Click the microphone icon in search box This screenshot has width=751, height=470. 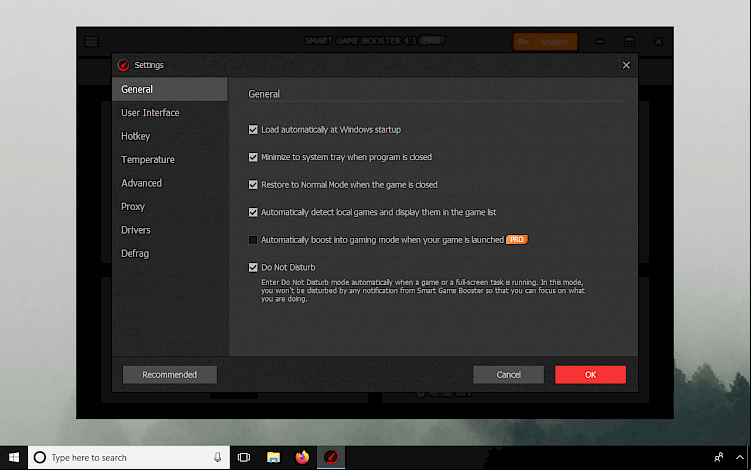217,458
